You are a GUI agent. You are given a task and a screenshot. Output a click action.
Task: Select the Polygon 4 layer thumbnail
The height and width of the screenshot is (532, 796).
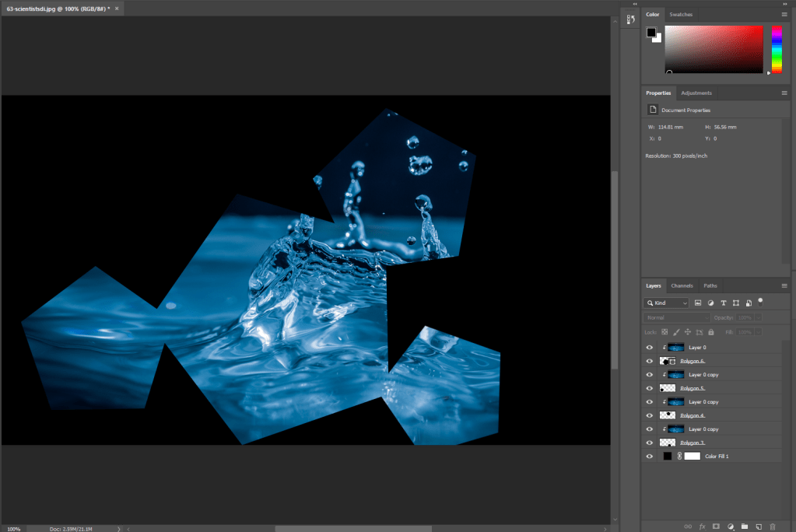coord(667,415)
